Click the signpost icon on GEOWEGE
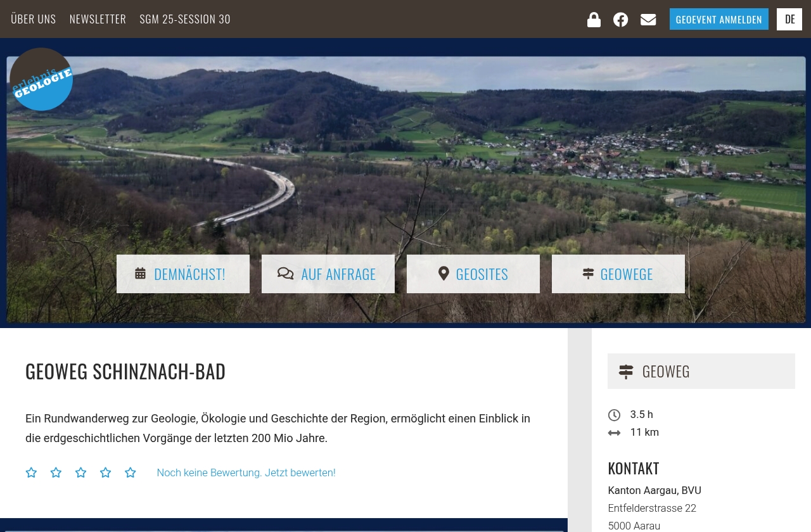The image size is (811, 532). [588, 273]
